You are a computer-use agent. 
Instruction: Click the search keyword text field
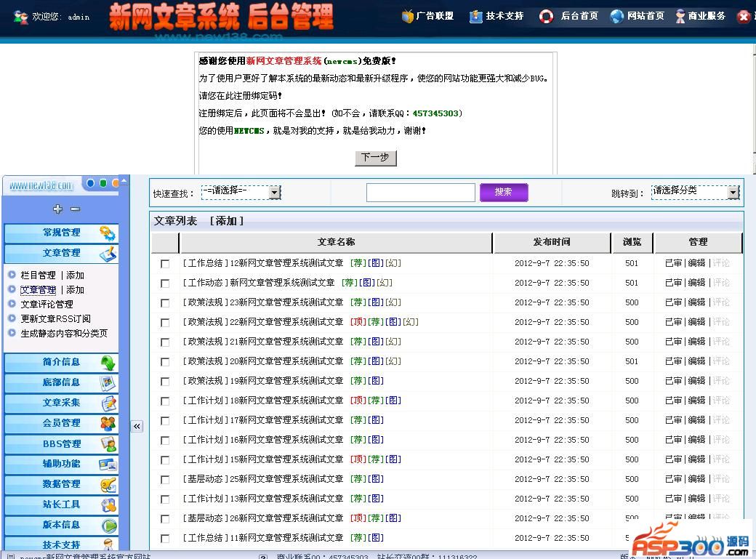pyautogui.click(x=420, y=193)
